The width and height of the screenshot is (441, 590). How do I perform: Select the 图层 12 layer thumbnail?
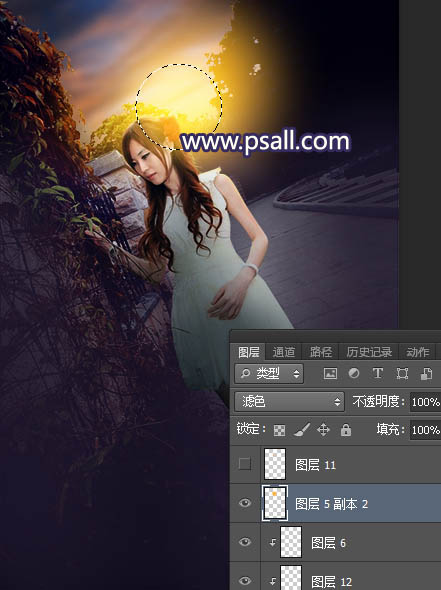pos(291,578)
